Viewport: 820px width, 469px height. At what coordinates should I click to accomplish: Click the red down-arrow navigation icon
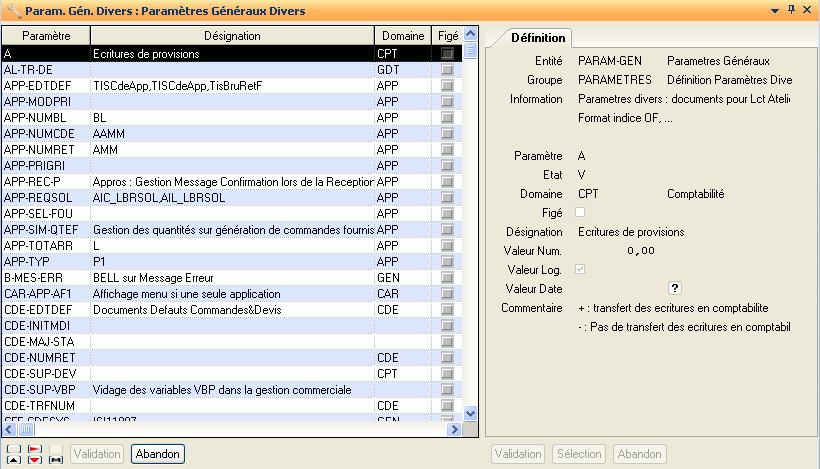(x=35, y=459)
